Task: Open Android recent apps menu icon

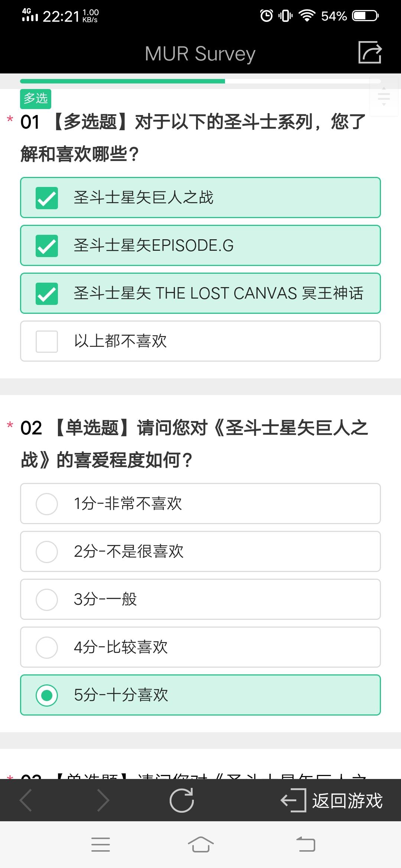Action: click(x=101, y=845)
